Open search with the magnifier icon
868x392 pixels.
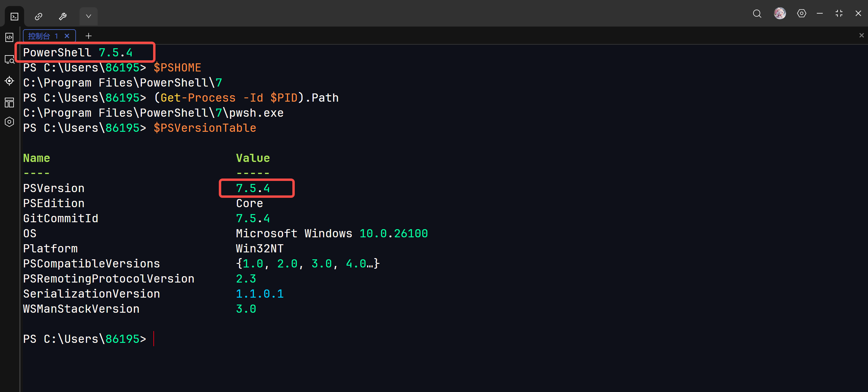coord(757,14)
